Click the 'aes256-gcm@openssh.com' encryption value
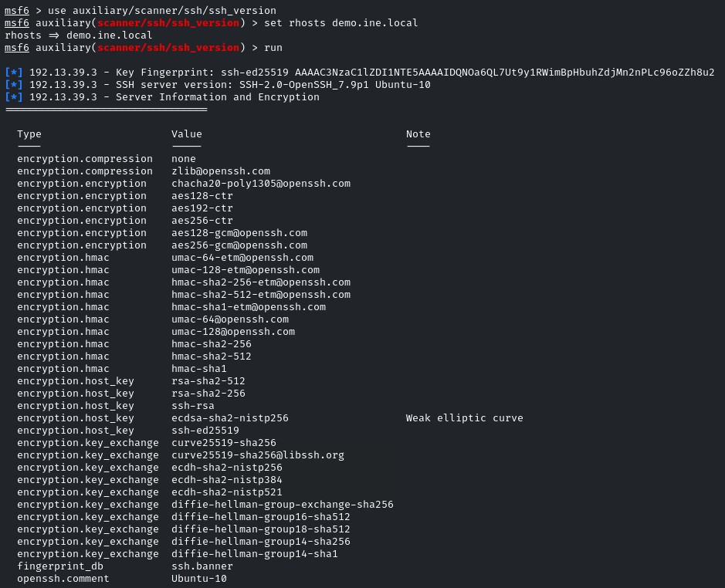The width and height of the screenshot is (725, 588). click(239, 245)
